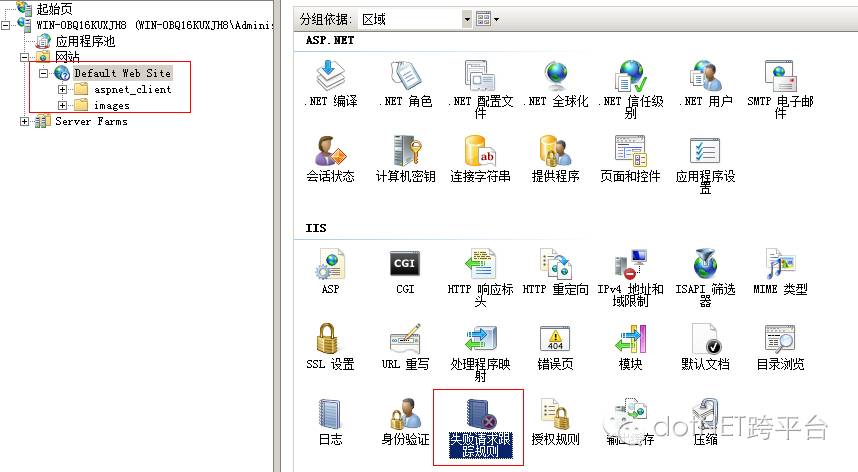Select the aspnet_client folder
This screenshot has height=472, width=858.
pos(132,89)
